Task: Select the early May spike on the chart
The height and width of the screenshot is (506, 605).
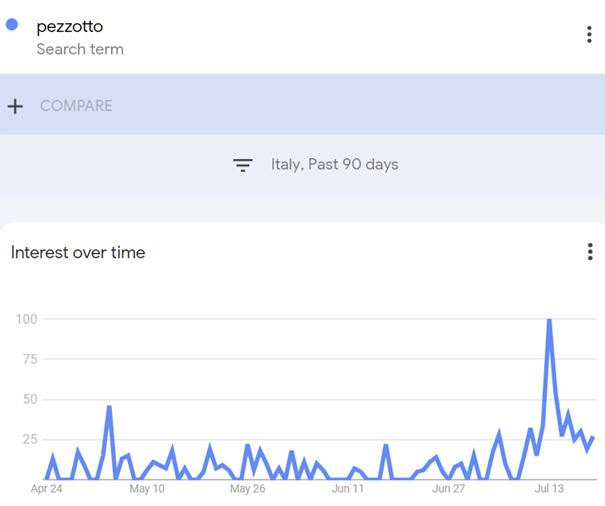Action: tap(109, 406)
